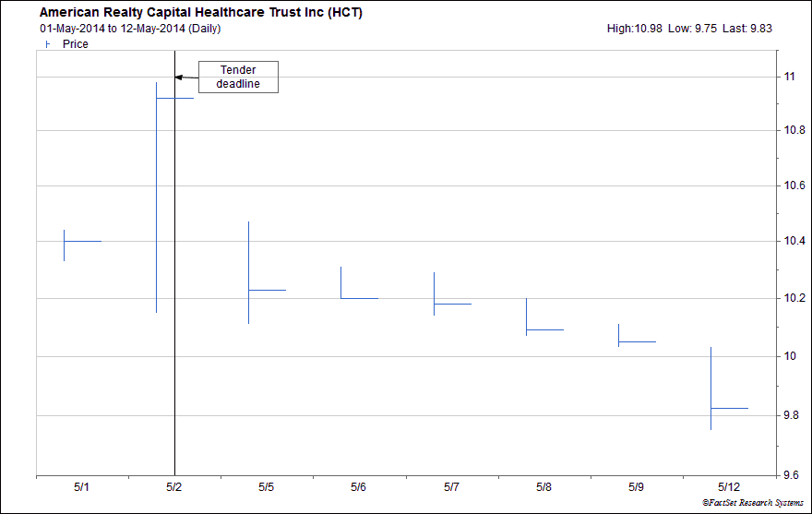Click the Last: 9.83 value

(747, 29)
